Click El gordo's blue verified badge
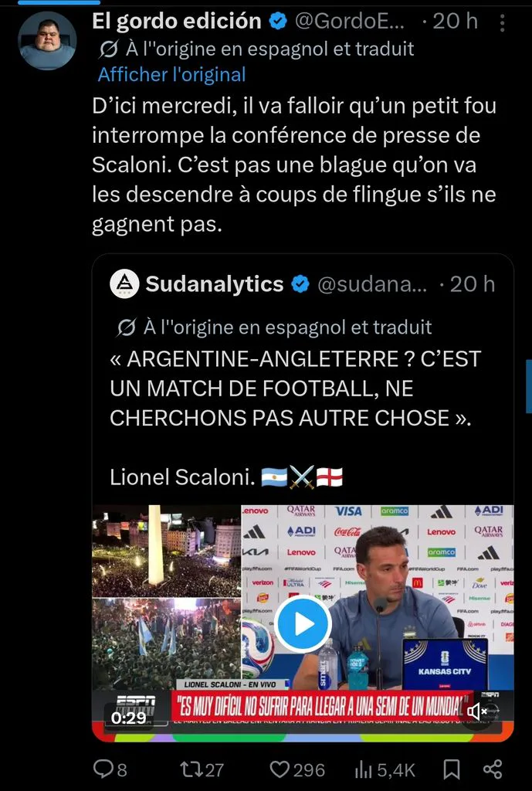Viewport: 532px width, 791px height. 278,21
